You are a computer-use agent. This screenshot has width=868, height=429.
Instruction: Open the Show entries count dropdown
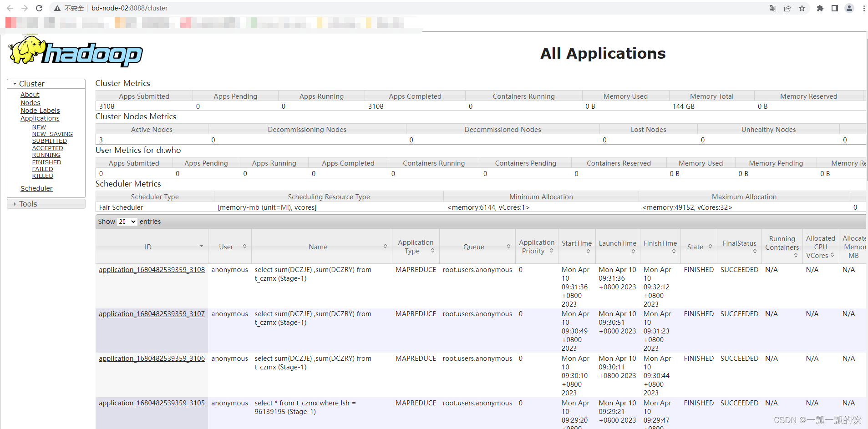(x=127, y=222)
